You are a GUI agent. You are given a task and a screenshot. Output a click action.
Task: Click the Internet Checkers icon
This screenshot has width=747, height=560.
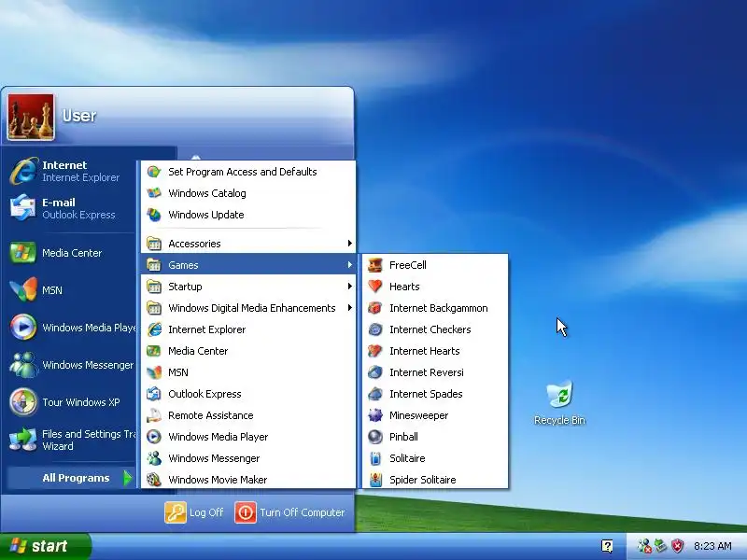(375, 329)
